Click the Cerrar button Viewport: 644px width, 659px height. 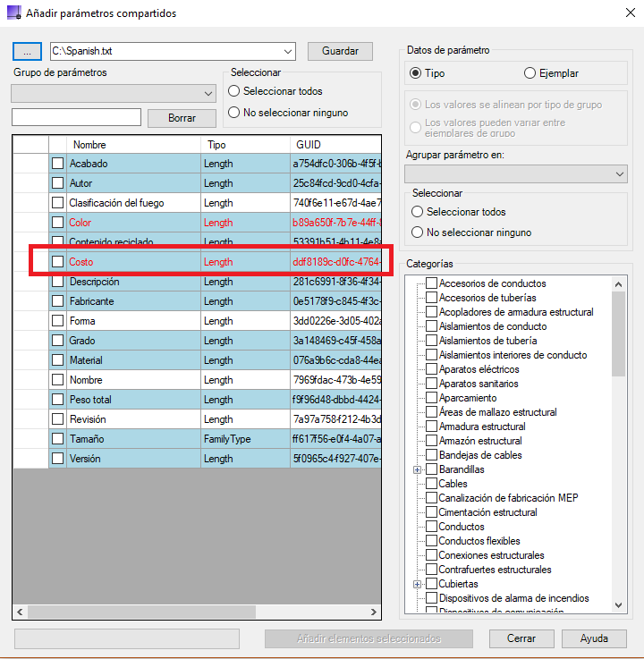[521, 638]
